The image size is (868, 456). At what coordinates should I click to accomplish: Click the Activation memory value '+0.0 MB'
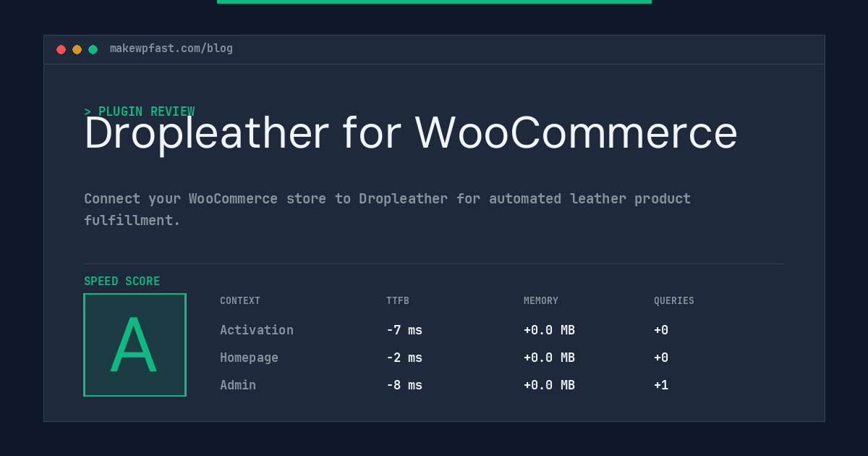[x=550, y=330]
